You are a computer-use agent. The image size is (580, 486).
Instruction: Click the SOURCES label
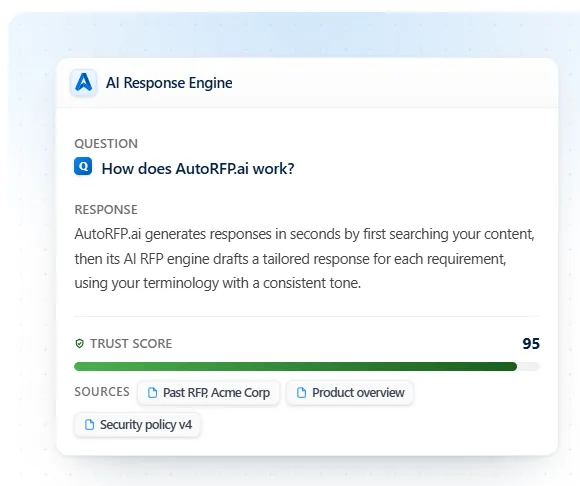[x=102, y=392]
